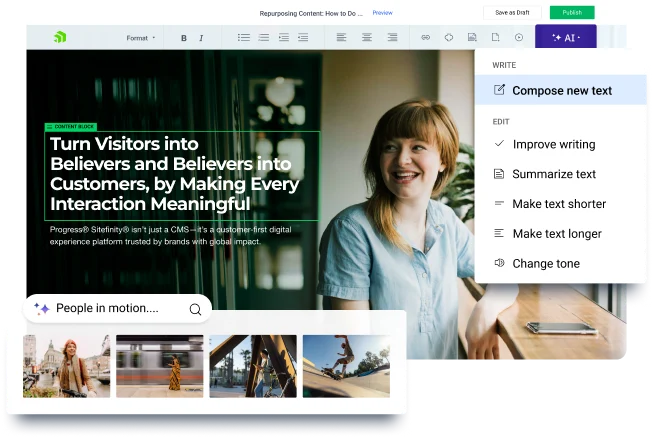Select the skateboarder image thumbnail
Viewport: 652px width, 437px height.
[346, 366]
